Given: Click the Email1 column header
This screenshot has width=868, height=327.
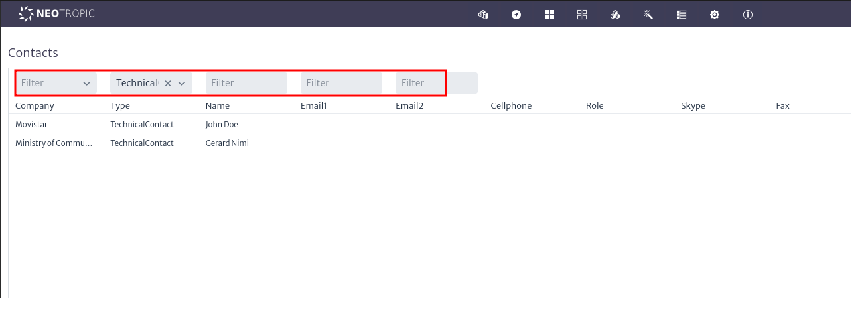Looking at the screenshot, I should tap(314, 105).
